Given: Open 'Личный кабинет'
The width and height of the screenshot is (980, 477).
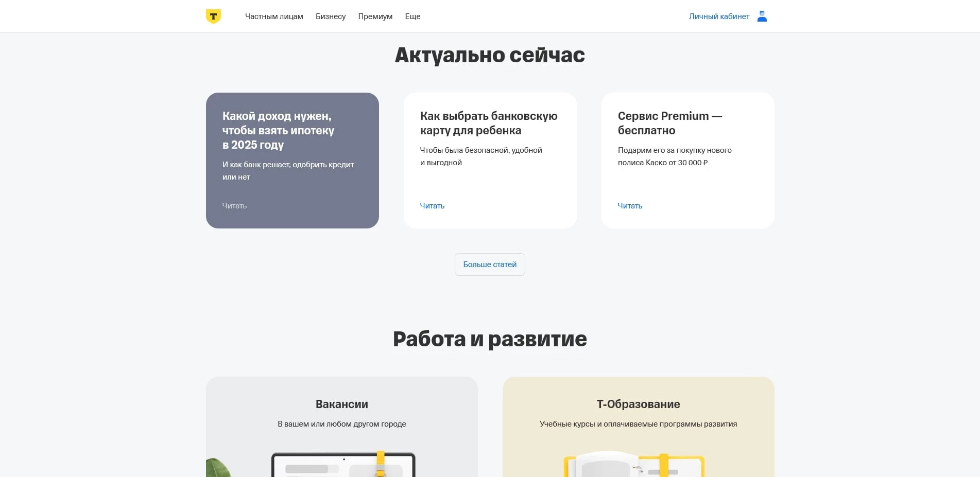Looking at the screenshot, I should point(719,16).
